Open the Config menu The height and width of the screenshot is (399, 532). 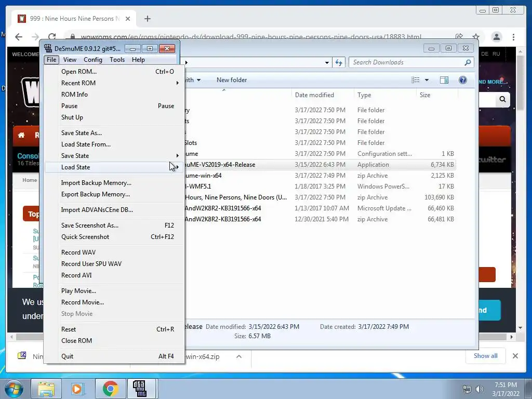[x=93, y=60]
